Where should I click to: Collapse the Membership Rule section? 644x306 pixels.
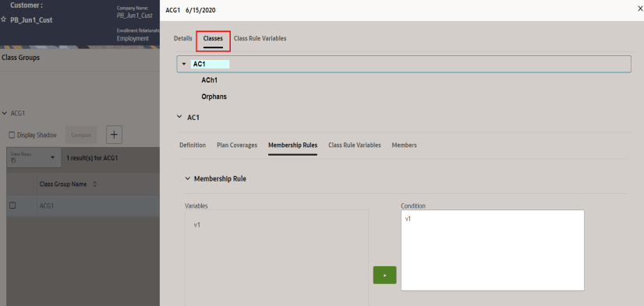point(188,179)
